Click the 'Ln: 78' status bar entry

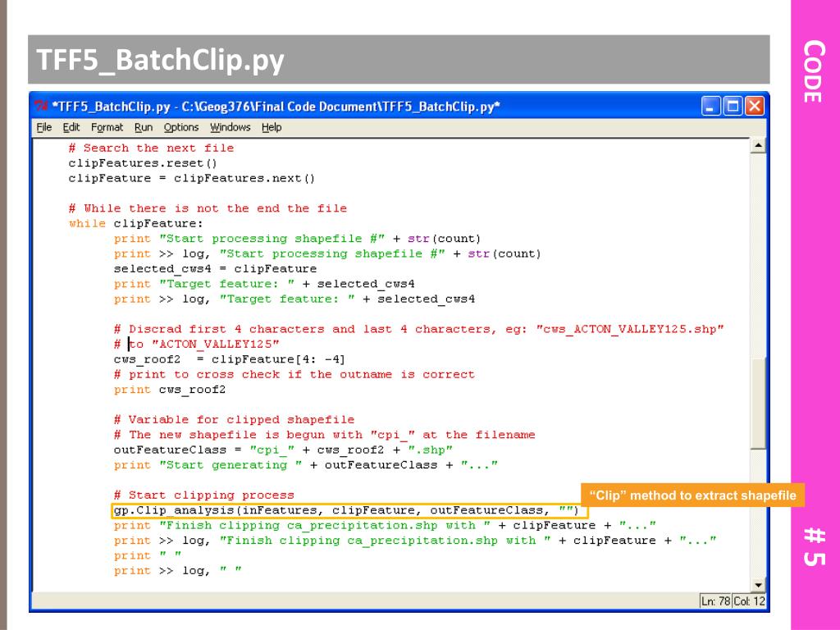(715, 601)
